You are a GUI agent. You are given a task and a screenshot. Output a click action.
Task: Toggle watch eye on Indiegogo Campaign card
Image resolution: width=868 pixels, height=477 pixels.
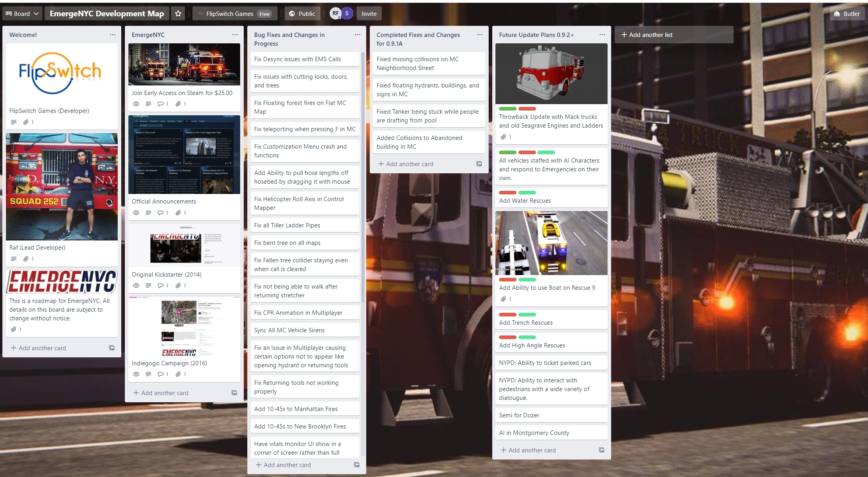(136, 374)
